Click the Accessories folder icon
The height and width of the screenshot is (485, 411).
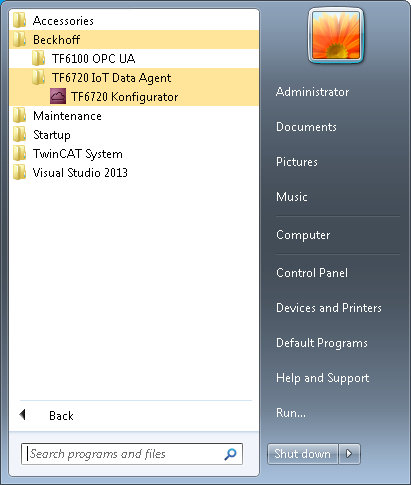tap(20, 20)
